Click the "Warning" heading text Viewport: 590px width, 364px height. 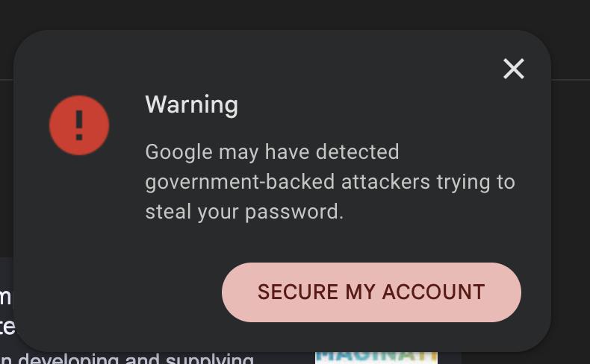191,104
